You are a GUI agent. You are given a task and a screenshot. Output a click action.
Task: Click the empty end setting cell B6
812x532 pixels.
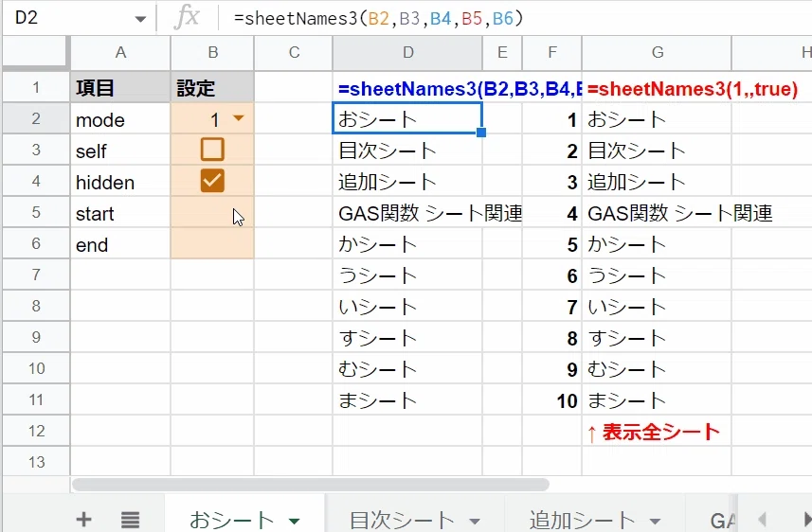pos(212,243)
